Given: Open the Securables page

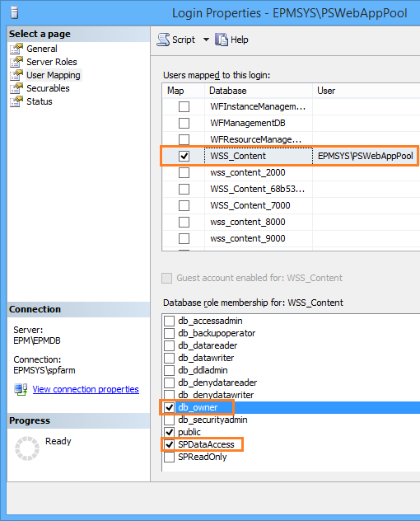Looking at the screenshot, I should click(x=48, y=88).
